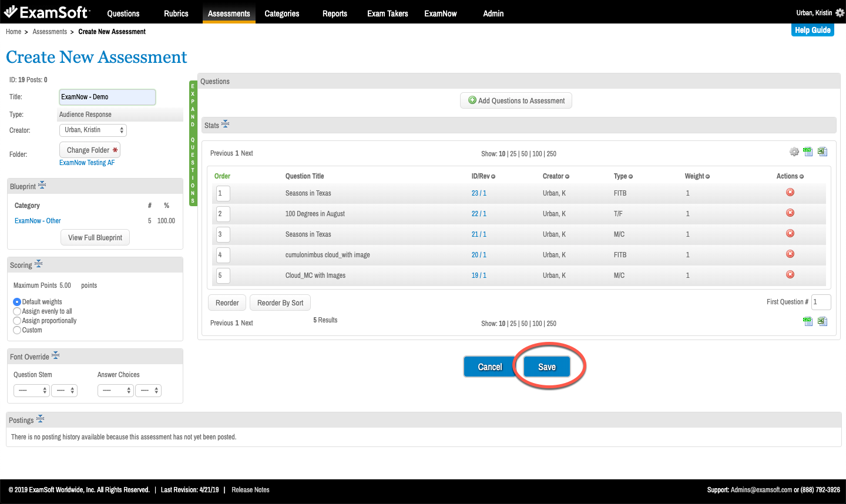Go to Assessments breadcrumb
This screenshot has width=846, height=504.
[50, 32]
